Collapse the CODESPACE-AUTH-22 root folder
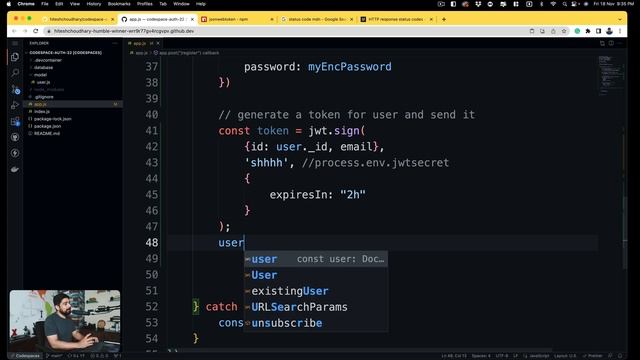The height and width of the screenshot is (360, 640). [65, 53]
